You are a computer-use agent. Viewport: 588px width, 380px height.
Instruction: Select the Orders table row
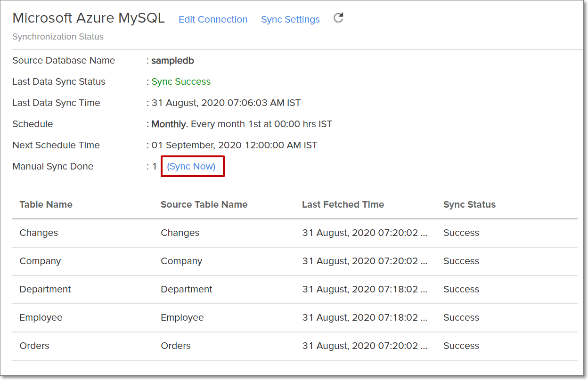tap(34, 346)
